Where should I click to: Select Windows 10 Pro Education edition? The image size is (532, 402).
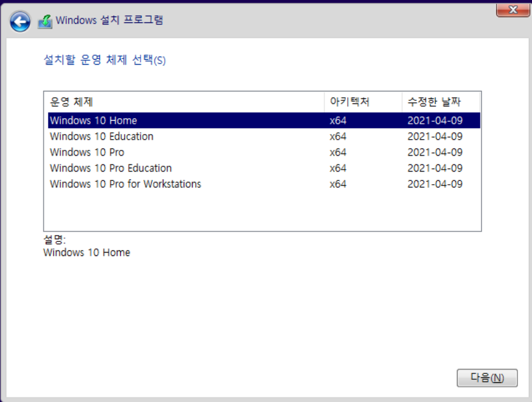pos(264,168)
